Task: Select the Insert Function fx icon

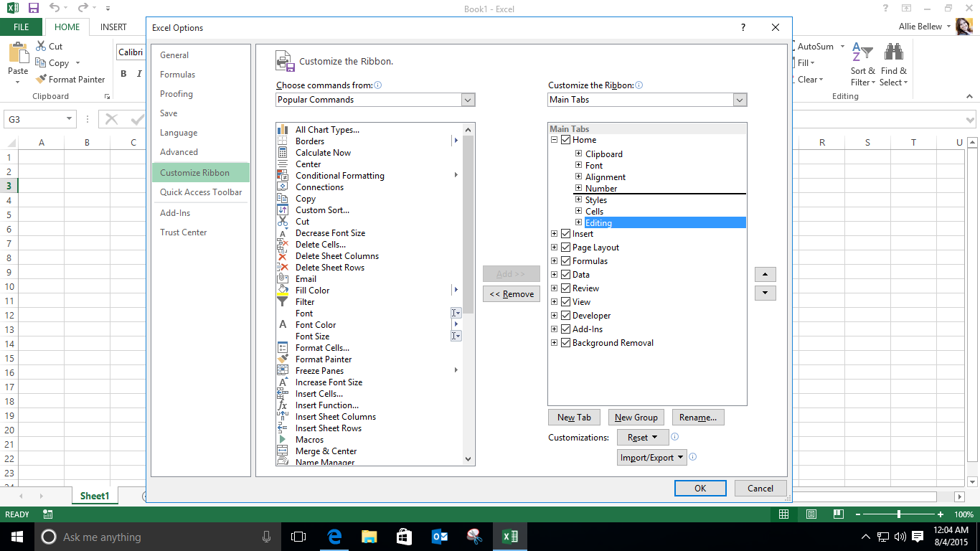Action: [283, 405]
